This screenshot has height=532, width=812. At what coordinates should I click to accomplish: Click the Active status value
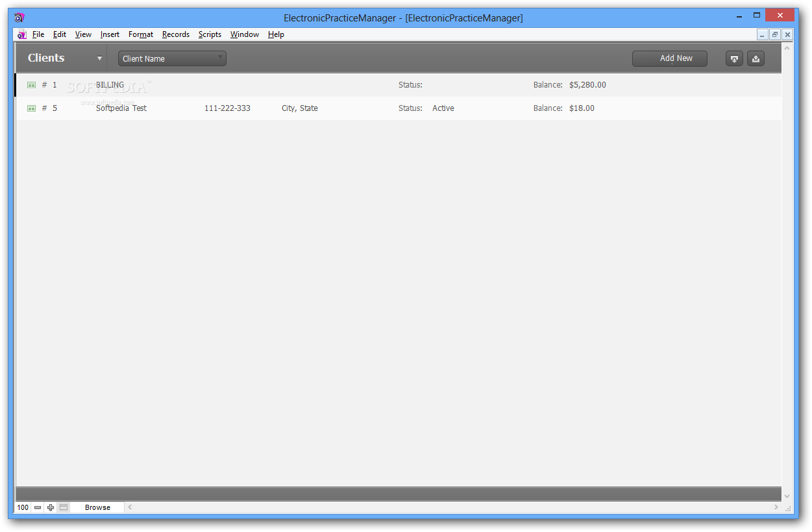[x=443, y=108]
